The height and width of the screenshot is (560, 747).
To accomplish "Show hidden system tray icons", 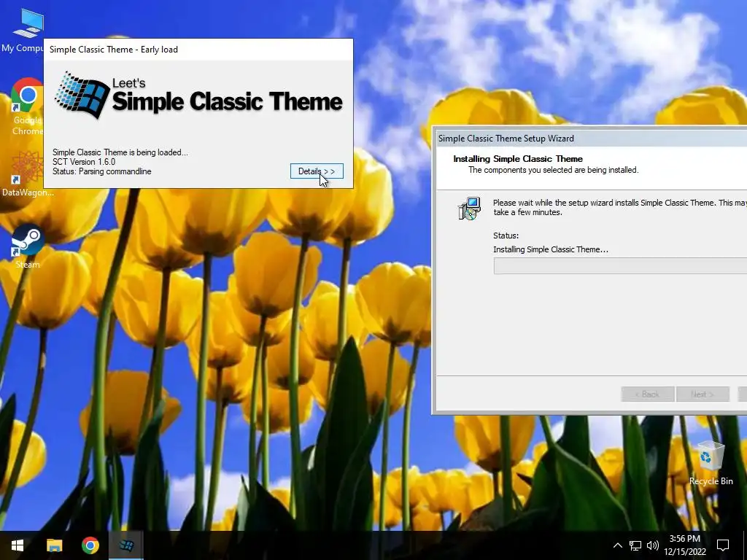I will tap(617, 545).
